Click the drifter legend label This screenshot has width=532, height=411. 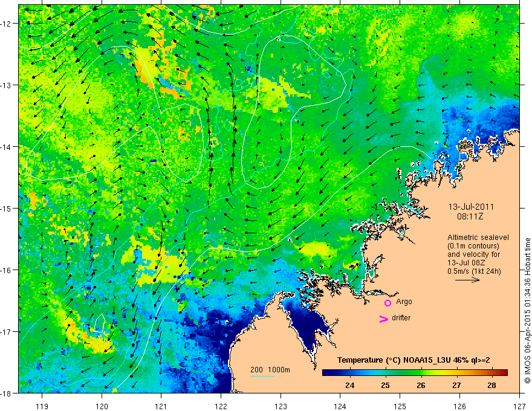(401, 318)
